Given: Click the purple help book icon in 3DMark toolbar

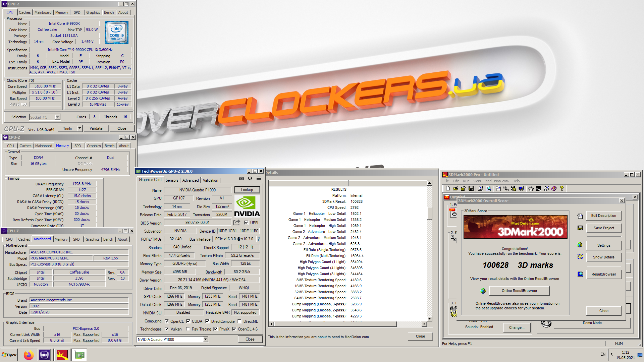Looking at the screenshot, I should pyautogui.click(x=554, y=189).
